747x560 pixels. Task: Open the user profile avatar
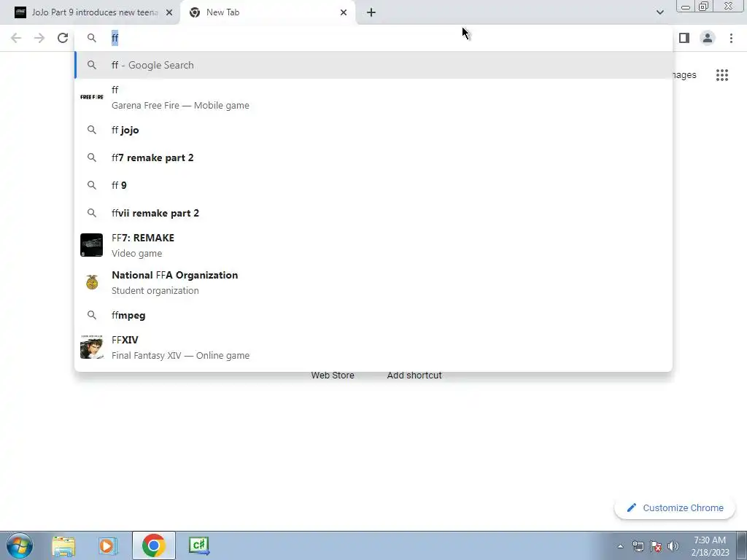click(708, 38)
